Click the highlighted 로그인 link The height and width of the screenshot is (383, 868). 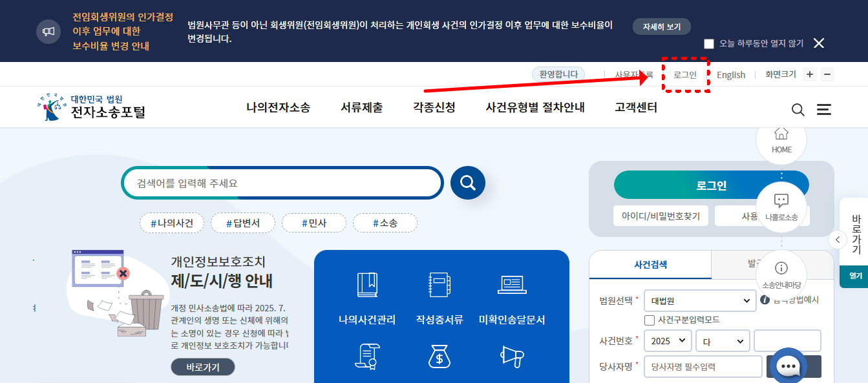(x=686, y=74)
